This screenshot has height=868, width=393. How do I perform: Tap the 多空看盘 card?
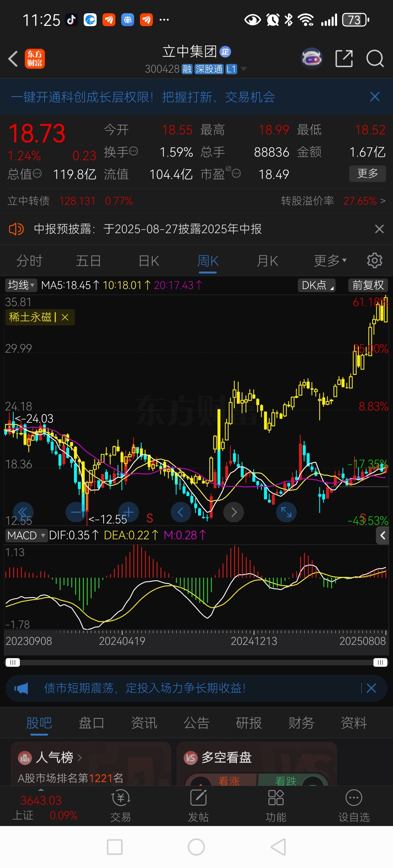[257, 764]
